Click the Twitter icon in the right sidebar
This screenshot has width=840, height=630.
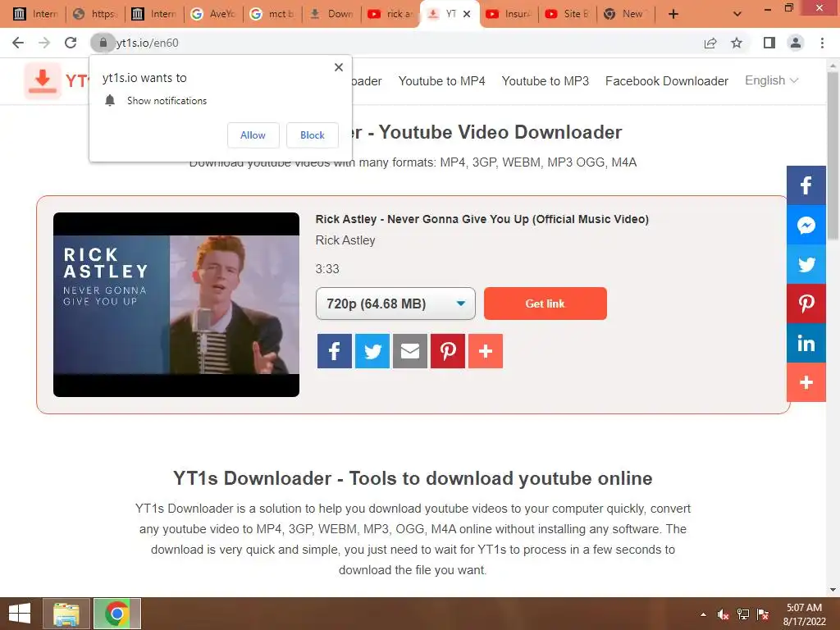[806, 264]
